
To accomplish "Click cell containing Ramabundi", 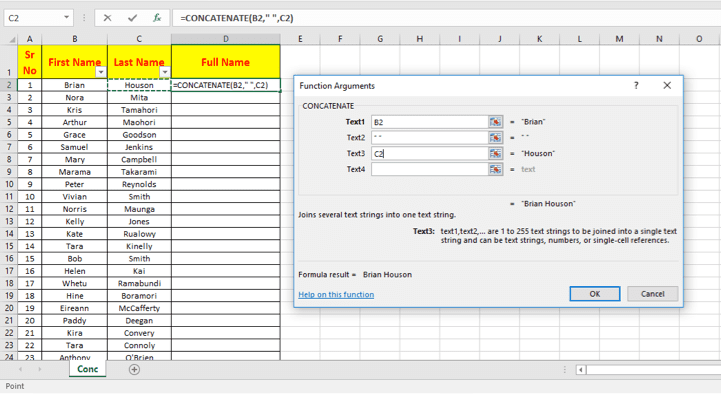I will 139,283.
